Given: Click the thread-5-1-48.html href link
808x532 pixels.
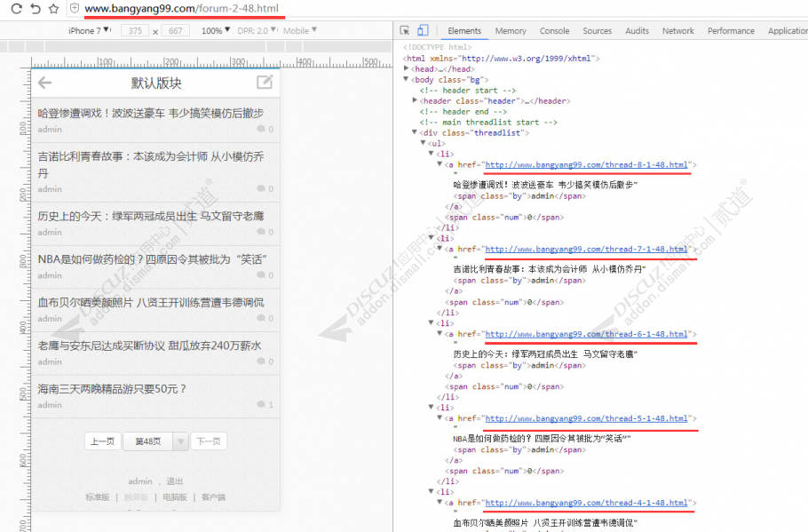Looking at the screenshot, I should coord(586,418).
